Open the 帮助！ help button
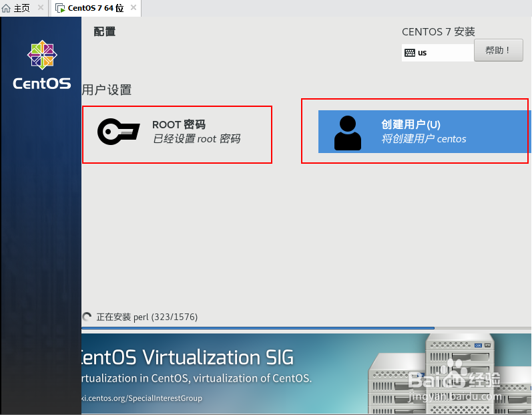 (498, 50)
